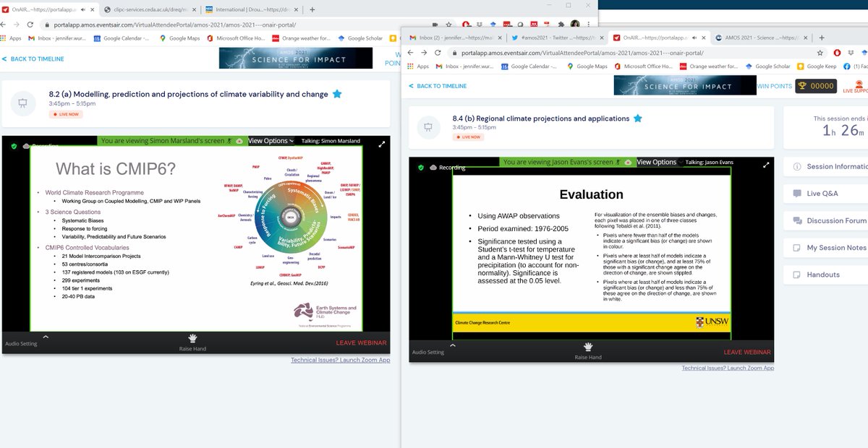
Task: Open Technical Issues link in left window
Action: [340, 359]
